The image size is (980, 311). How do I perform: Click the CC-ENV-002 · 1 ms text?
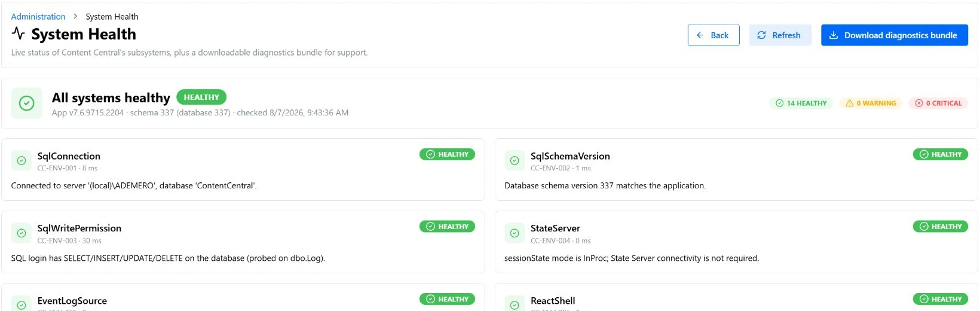coord(561,168)
